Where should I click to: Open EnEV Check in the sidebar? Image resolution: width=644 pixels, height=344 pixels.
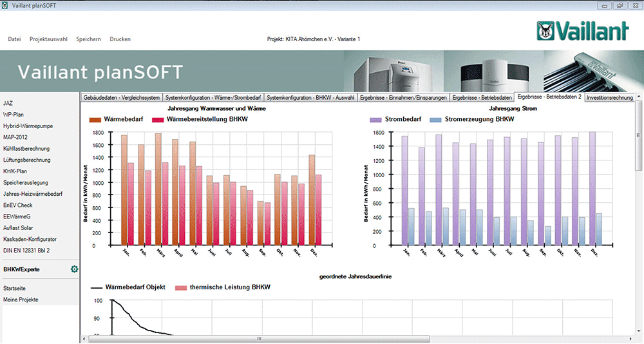point(17,205)
